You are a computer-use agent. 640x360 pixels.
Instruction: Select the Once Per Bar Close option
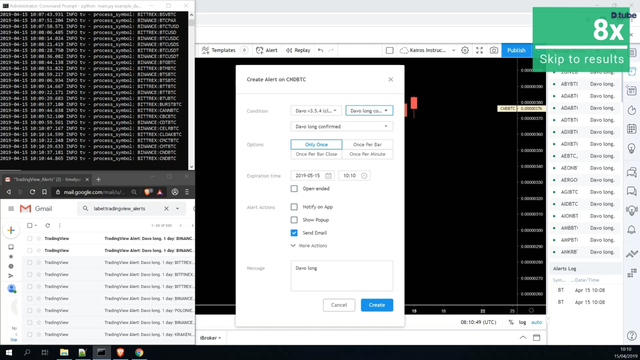coord(316,154)
